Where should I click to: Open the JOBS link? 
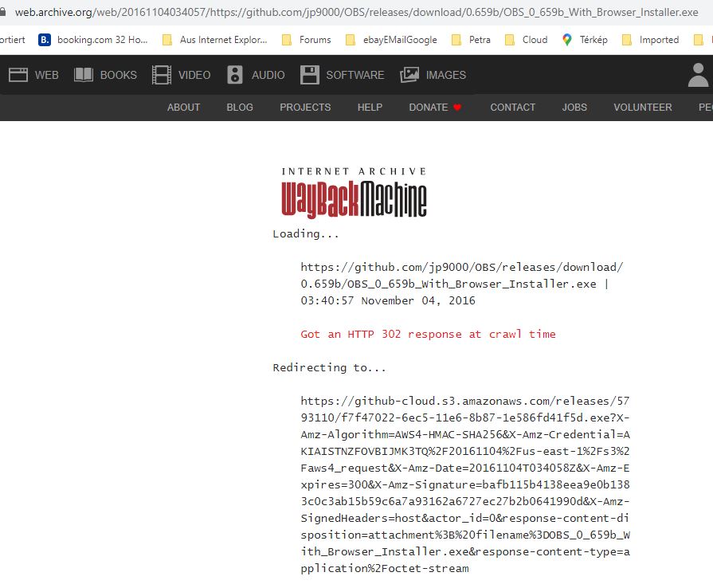coord(574,108)
